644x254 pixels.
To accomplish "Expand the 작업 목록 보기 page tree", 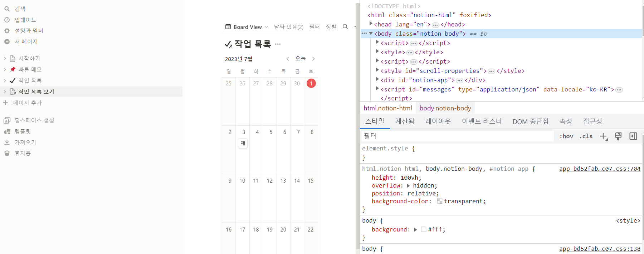I will tap(5, 91).
